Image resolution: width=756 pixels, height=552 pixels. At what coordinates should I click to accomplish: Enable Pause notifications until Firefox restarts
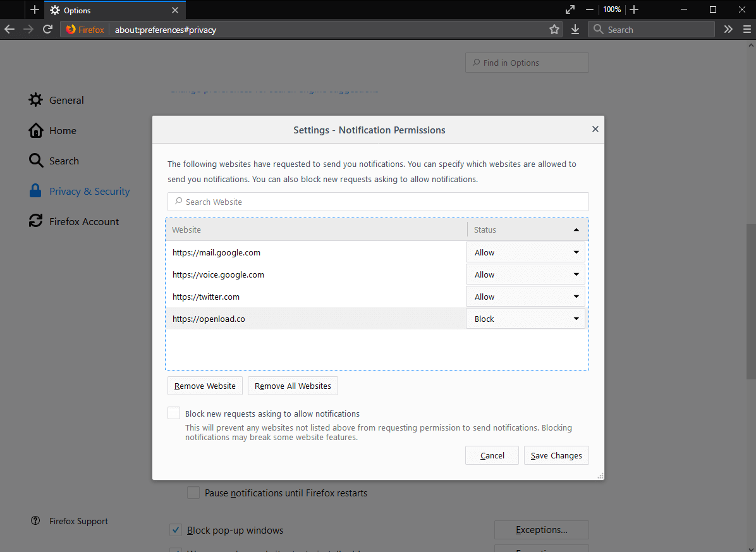click(x=193, y=493)
